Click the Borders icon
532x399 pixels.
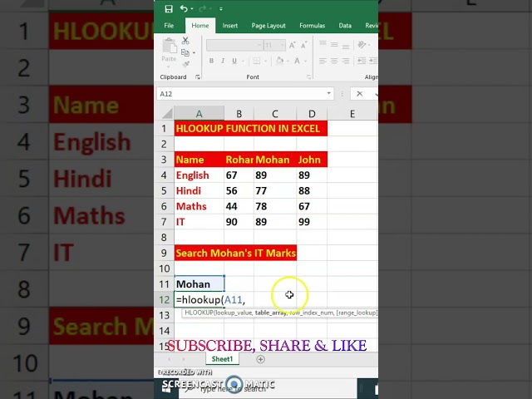[257, 61]
